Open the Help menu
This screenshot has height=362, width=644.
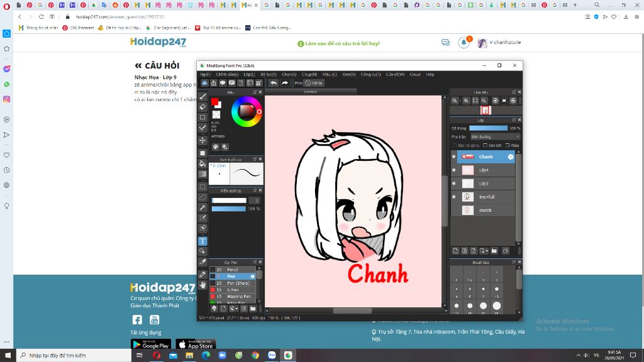tap(430, 74)
